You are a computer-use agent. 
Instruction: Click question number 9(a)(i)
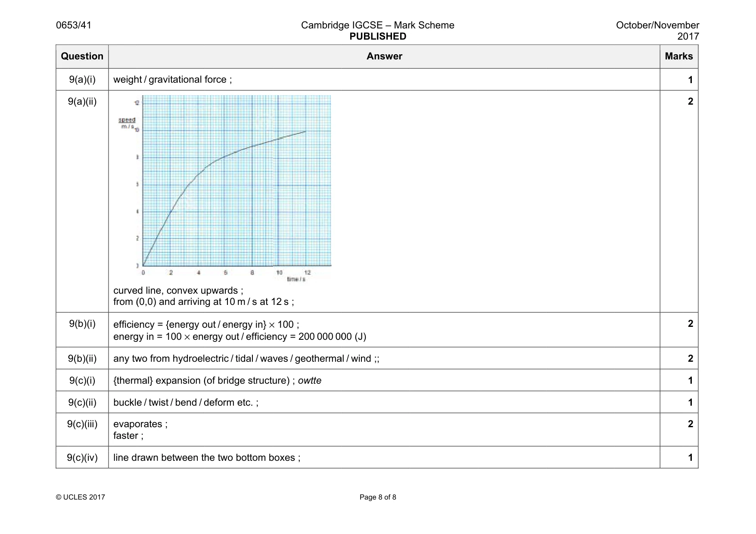[x=82, y=80]
